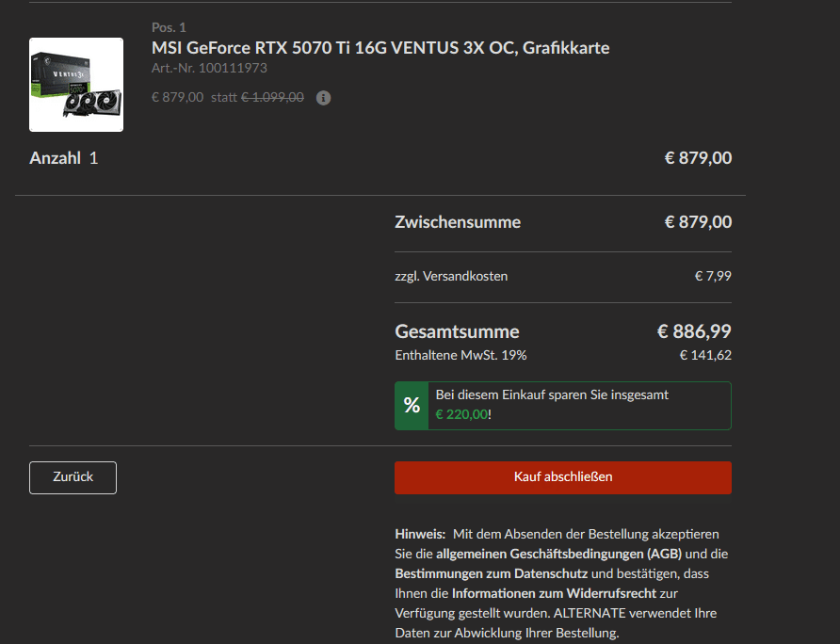
Task: Click the green savings amount € 220,00
Action: 461,414
